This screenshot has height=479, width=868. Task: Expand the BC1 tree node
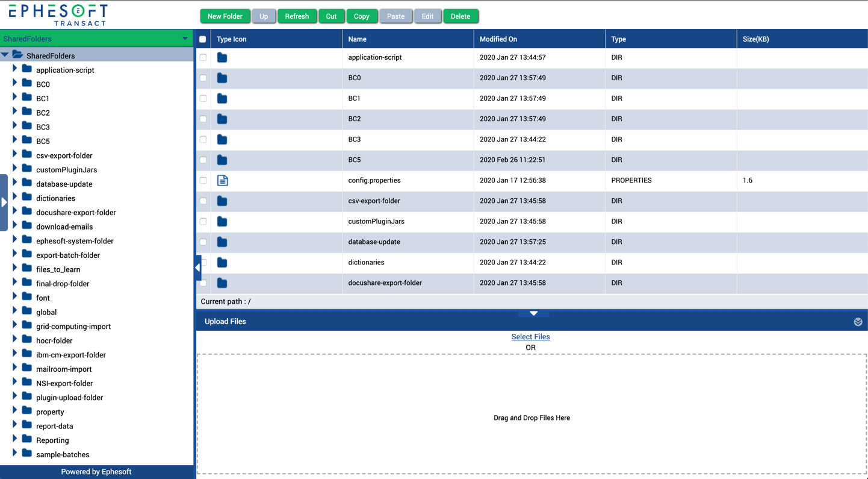point(14,97)
